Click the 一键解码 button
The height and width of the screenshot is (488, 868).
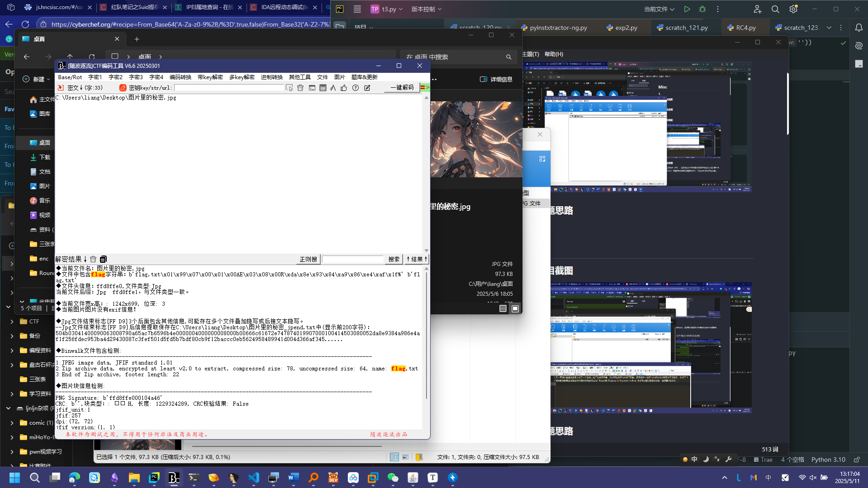[402, 88]
